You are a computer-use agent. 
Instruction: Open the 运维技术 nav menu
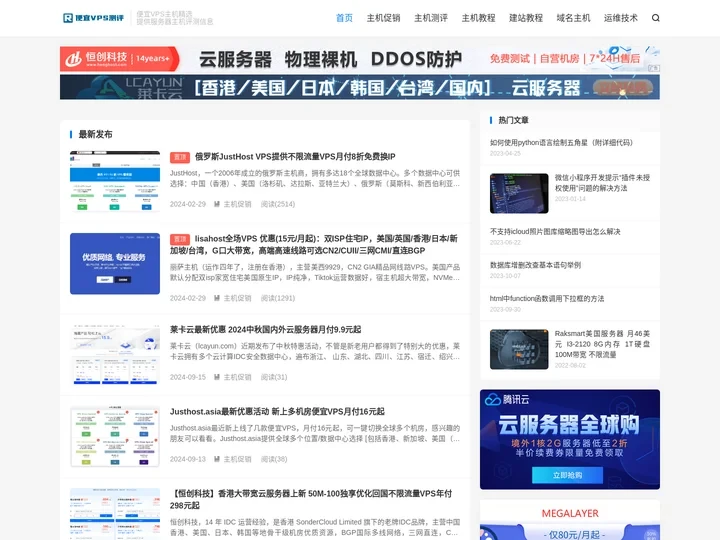click(620, 18)
